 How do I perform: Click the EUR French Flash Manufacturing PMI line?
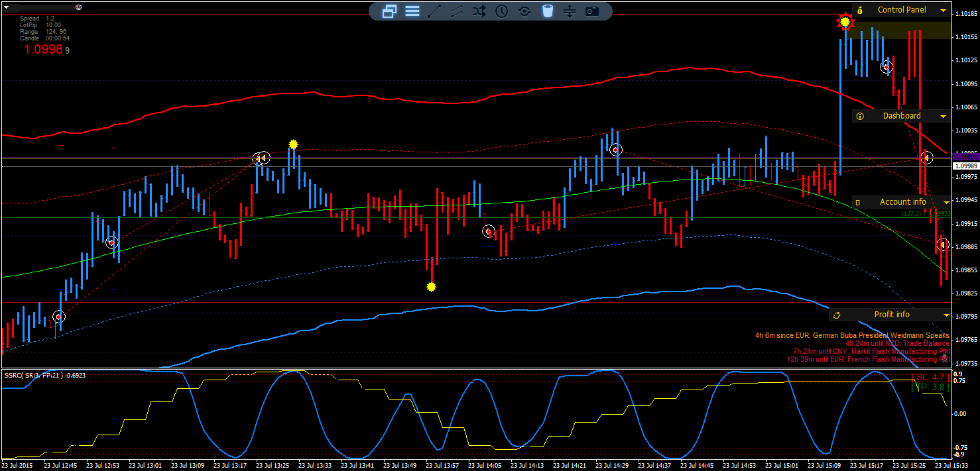click(868, 360)
